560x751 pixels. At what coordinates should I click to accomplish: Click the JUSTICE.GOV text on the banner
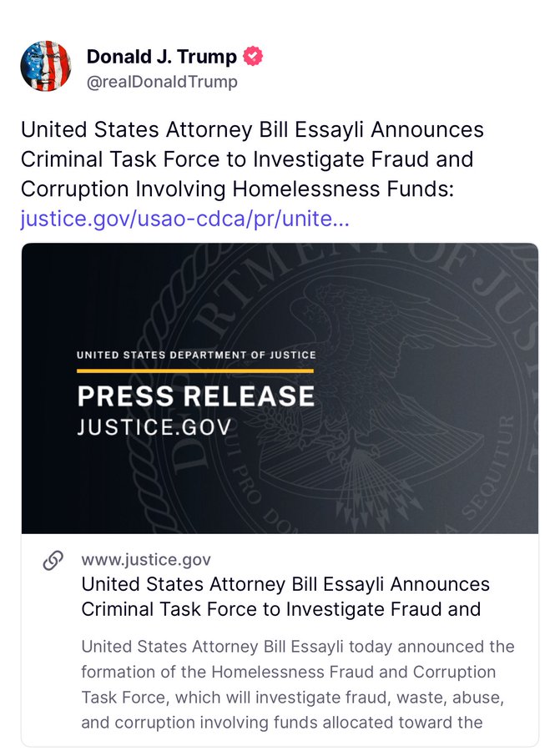(x=154, y=427)
